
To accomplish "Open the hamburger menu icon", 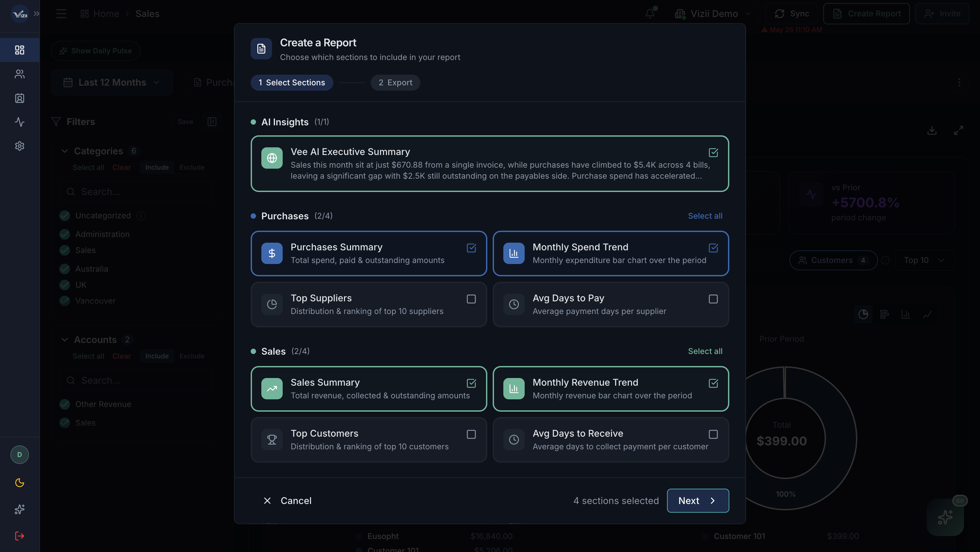I will click(61, 14).
